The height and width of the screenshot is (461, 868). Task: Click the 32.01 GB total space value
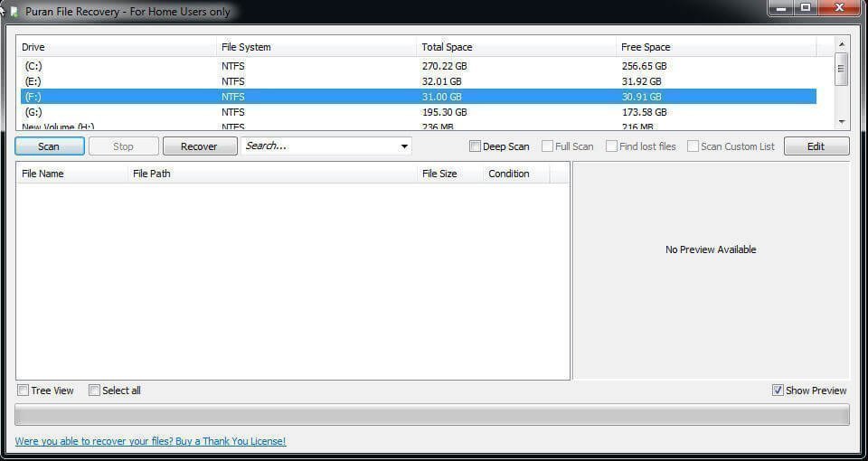click(x=441, y=81)
